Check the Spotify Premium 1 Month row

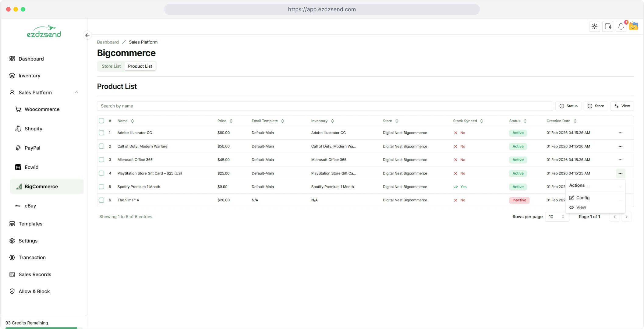101,187
